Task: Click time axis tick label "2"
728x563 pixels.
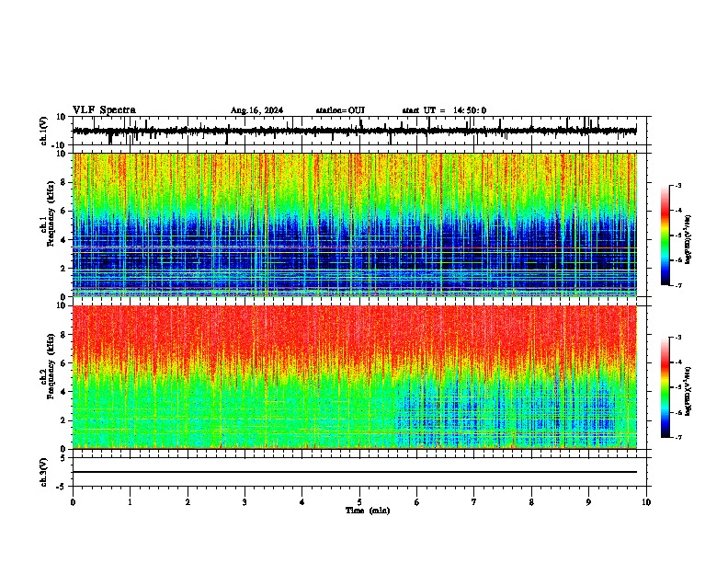Action: pyautogui.click(x=188, y=502)
